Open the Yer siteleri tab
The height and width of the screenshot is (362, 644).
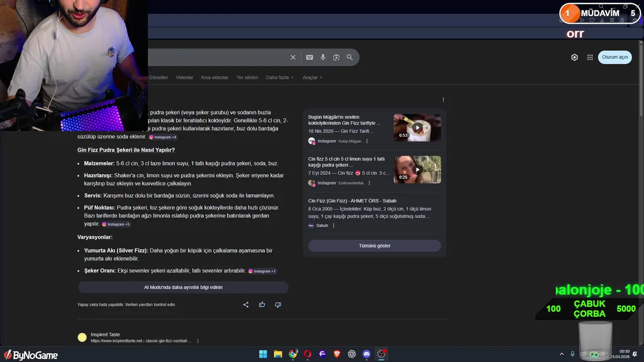point(247,77)
